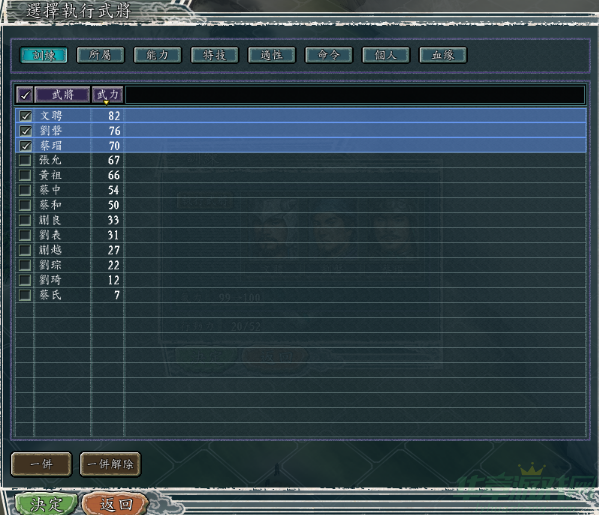Check the checkbox for 張允
Screen dimensions: 599x515
coord(25,160)
